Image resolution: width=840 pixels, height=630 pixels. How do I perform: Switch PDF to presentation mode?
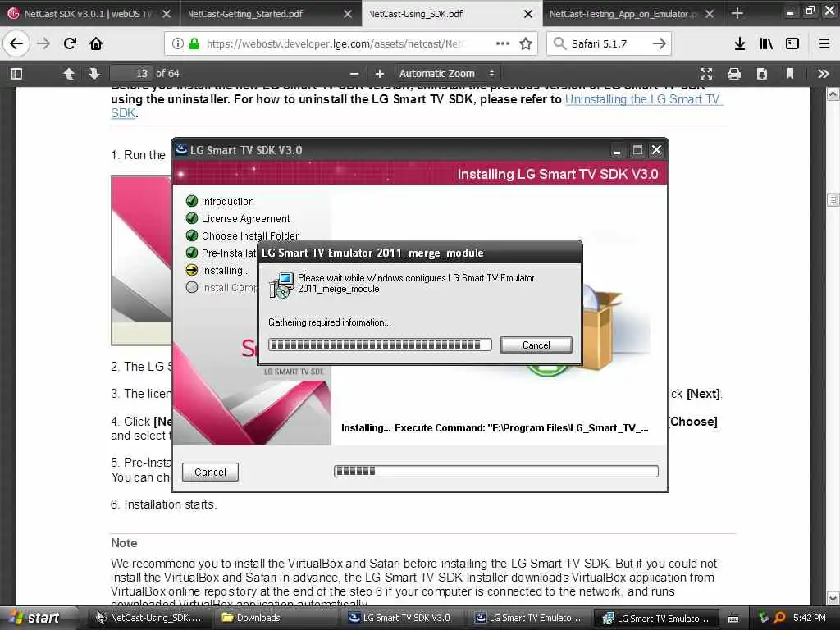pos(706,73)
